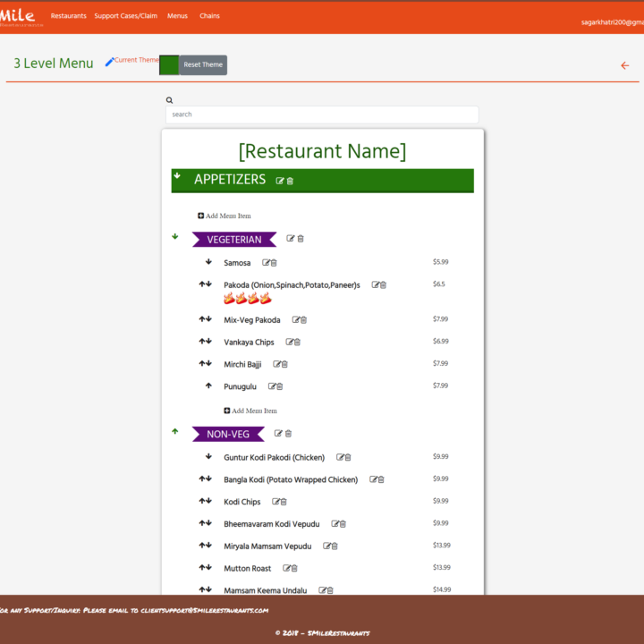
Task: Click the SMile Restaurants logo
Action: [x=21, y=17]
